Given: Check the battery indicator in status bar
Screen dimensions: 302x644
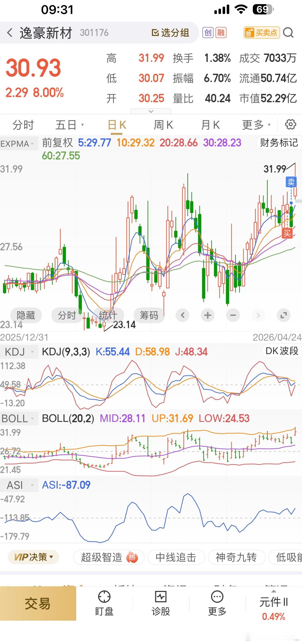Looking at the screenshot, I should (x=263, y=9).
